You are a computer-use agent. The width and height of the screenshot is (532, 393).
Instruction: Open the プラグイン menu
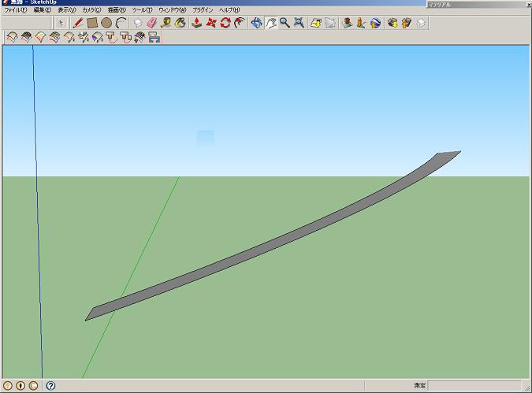[203, 10]
